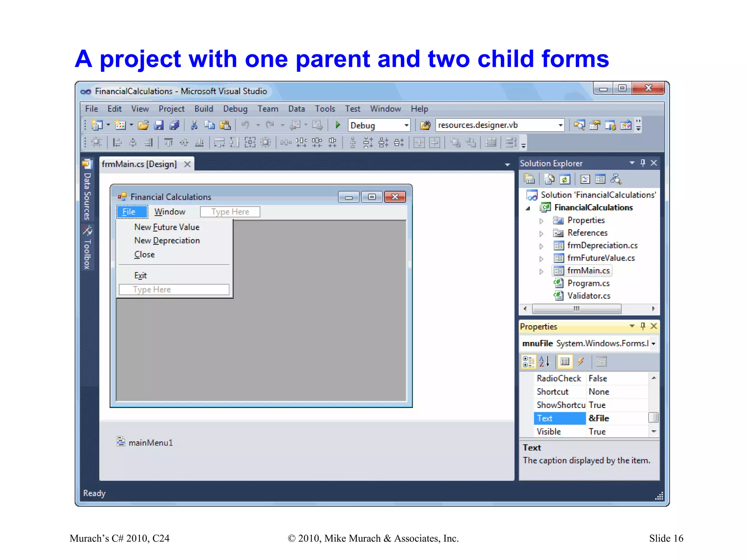Pin the Properties panel

point(643,326)
